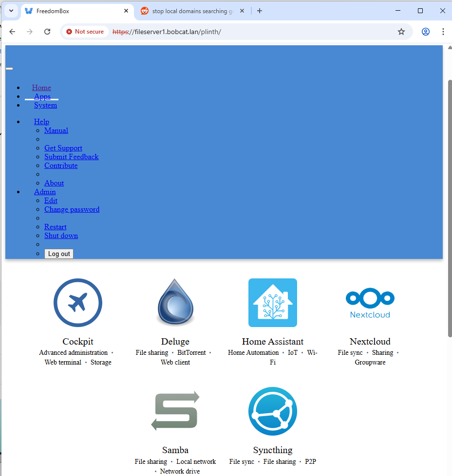This screenshot has width=452, height=476.
Task: Launch Deluge via its water drop icon
Action: (x=175, y=303)
